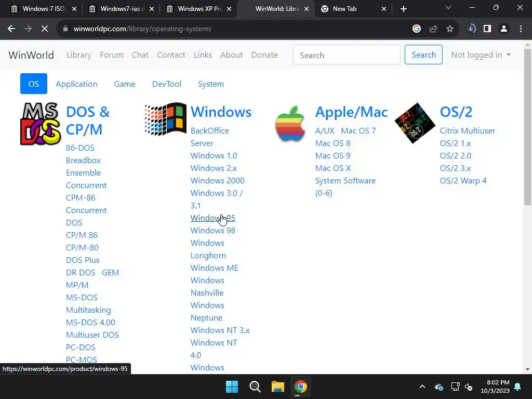The width and height of the screenshot is (532, 399).
Task: Open the Citrix Multiuser link
Action: point(468,130)
